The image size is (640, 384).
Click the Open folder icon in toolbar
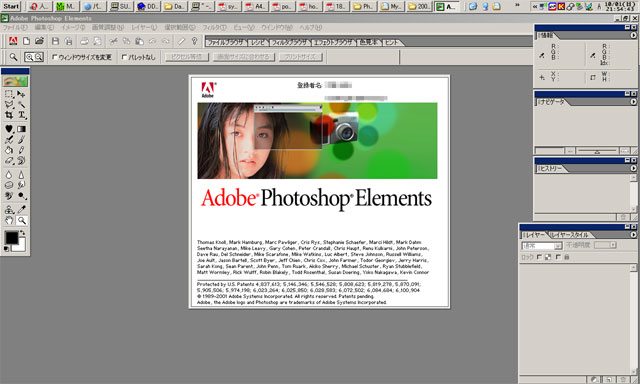[39, 41]
